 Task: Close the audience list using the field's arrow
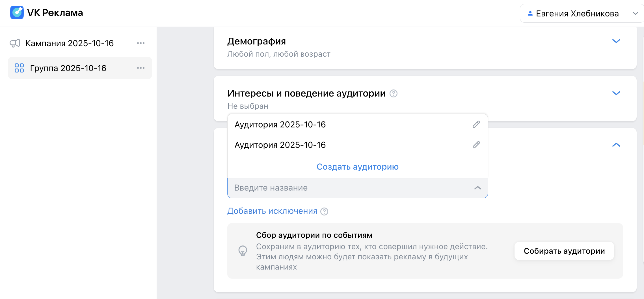pyautogui.click(x=477, y=188)
